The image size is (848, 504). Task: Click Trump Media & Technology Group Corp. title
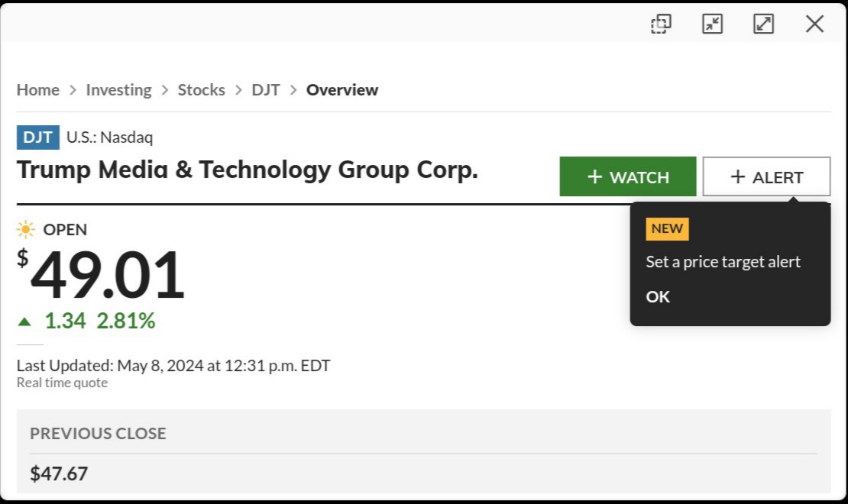point(248,170)
